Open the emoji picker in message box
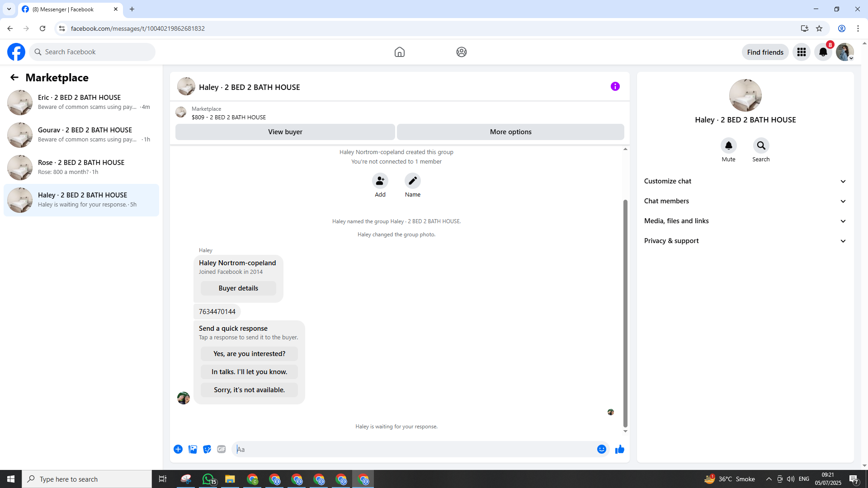The image size is (868, 488). click(x=601, y=449)
